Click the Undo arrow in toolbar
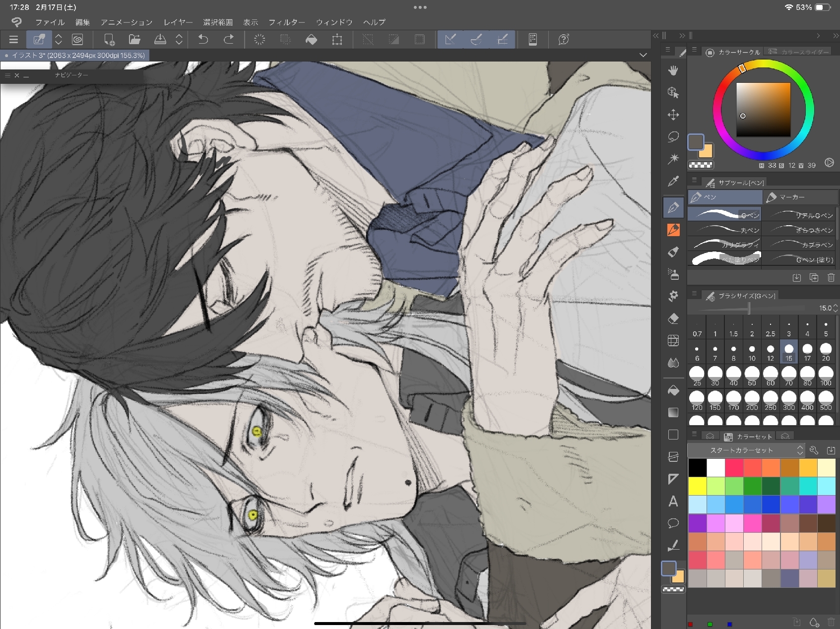Screen dimensions: 840x629 click(203, 40)
